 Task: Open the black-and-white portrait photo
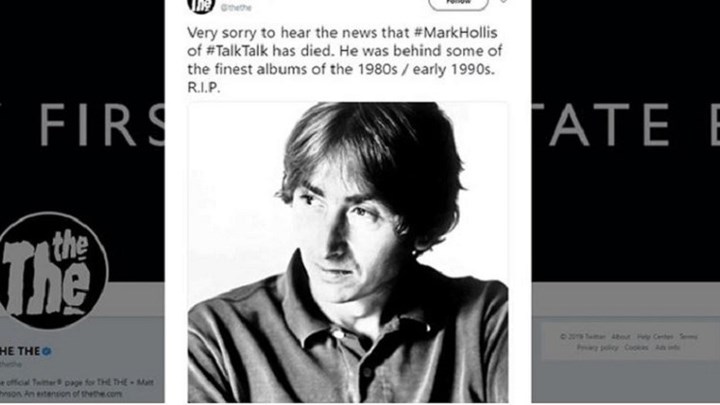tap(348, 252)
